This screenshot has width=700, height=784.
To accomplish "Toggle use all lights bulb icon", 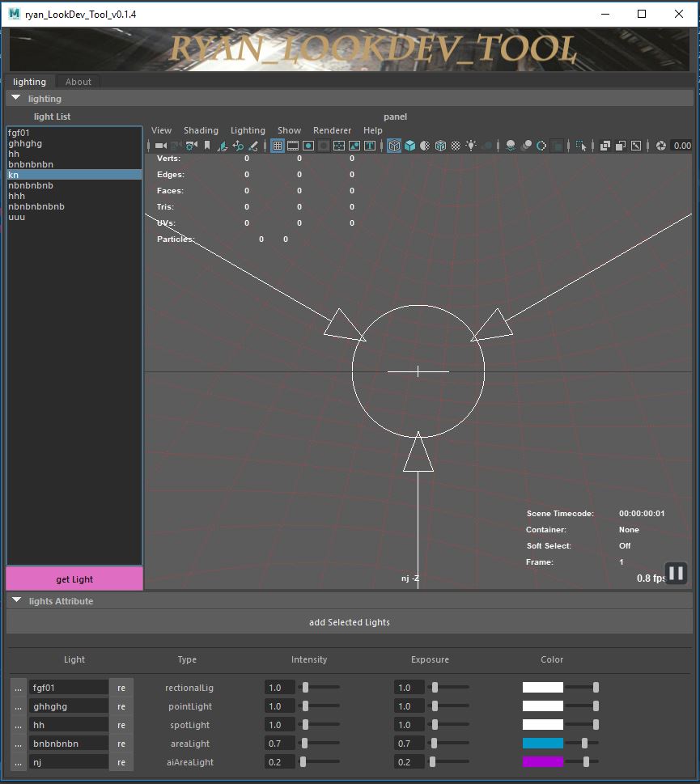I will tap(471, 146).
